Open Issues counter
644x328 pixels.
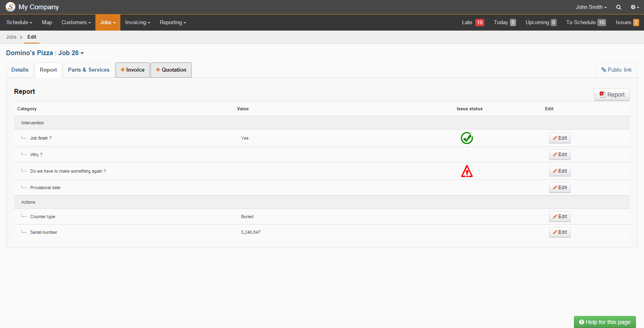click(627, 23)
